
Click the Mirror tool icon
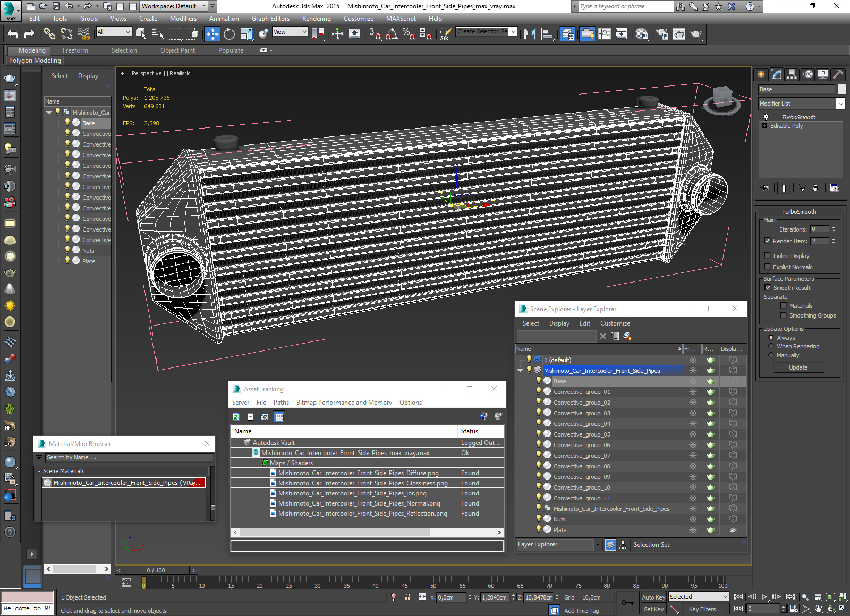(x=530, y=34)
